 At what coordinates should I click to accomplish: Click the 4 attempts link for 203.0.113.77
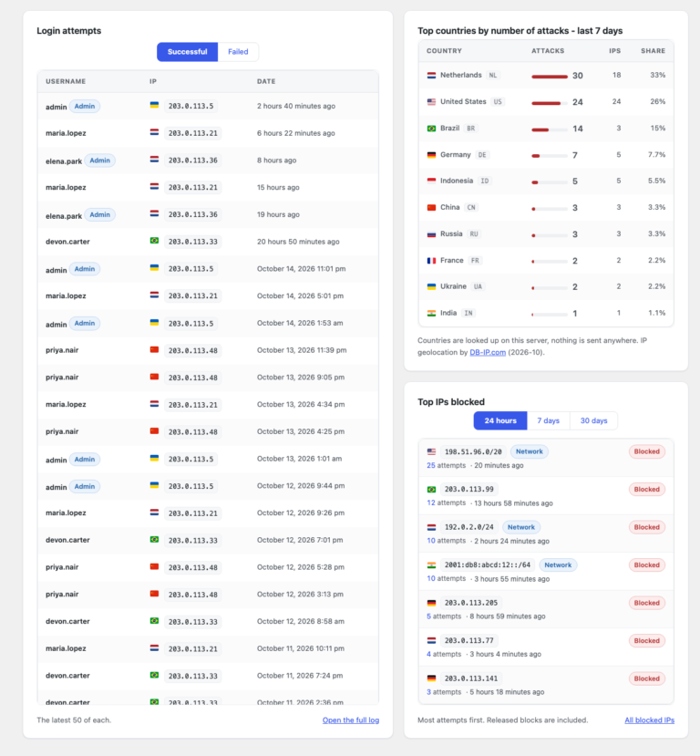[428, 654]
